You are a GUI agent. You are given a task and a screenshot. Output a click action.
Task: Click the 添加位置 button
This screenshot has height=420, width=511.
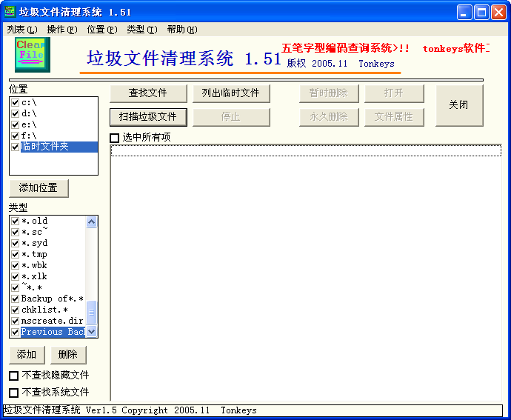39,188
